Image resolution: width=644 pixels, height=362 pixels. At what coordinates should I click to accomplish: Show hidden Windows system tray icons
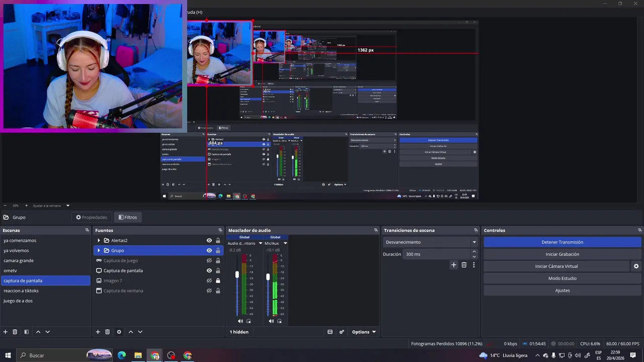(537, 355)
